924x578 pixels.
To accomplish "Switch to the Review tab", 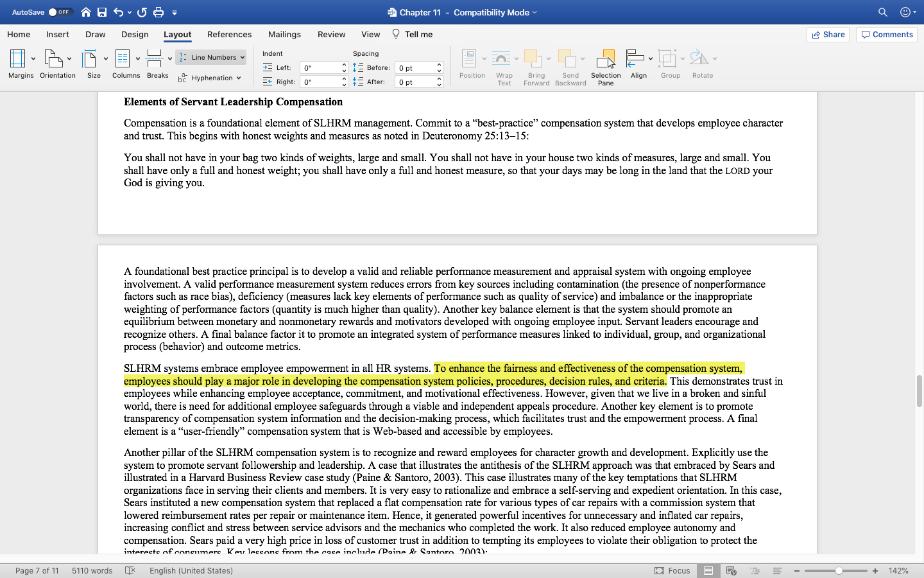I will 331,35.
